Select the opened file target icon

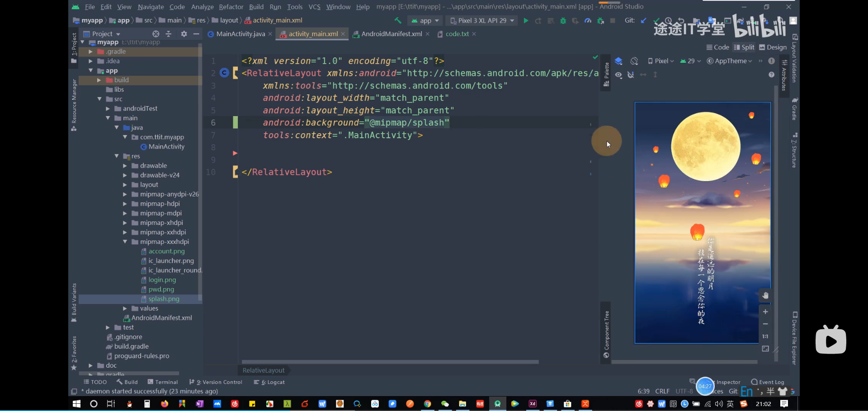(156, 34)
